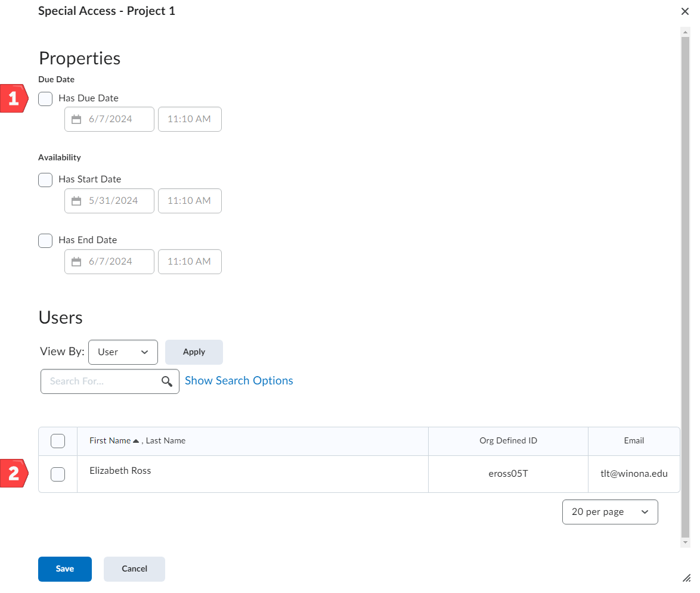Image resolution: width=700 pixels, height=593 pixels.
Task: Toggle the Has End Date checkbox
Action: (x=45, y=240)
